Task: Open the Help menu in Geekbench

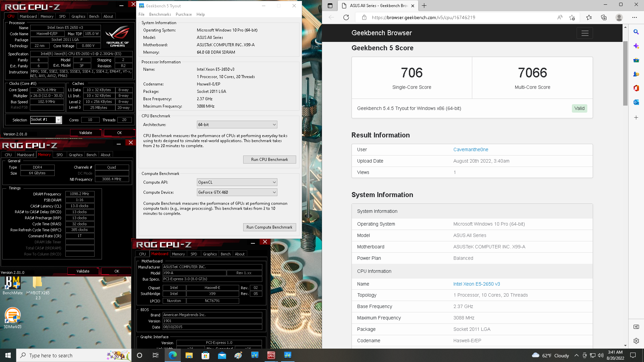Action: [201, 14]
